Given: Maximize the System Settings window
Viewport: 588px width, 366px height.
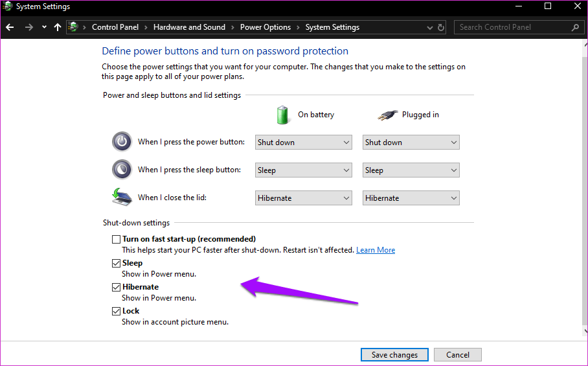Looking at the screenshot, I should (548, 6).
